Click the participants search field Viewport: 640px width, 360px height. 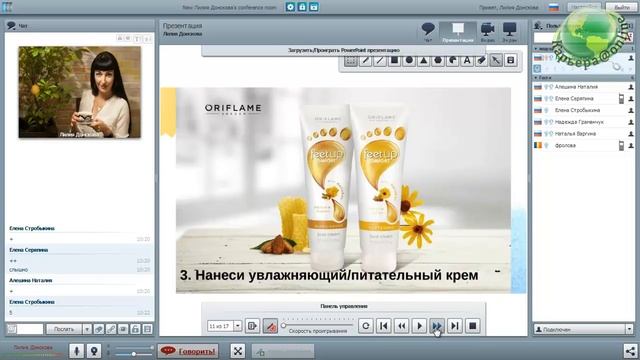tap(580, 38)
